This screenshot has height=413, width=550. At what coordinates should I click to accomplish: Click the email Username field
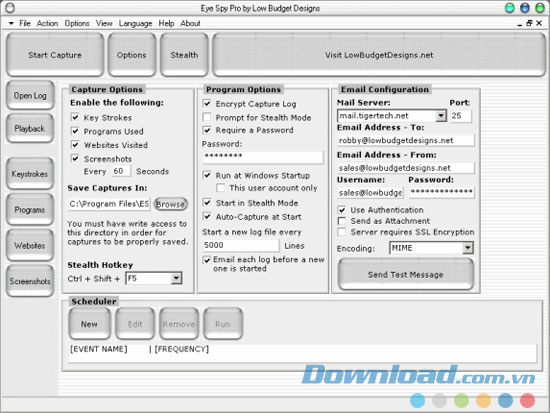pos(370,192)
